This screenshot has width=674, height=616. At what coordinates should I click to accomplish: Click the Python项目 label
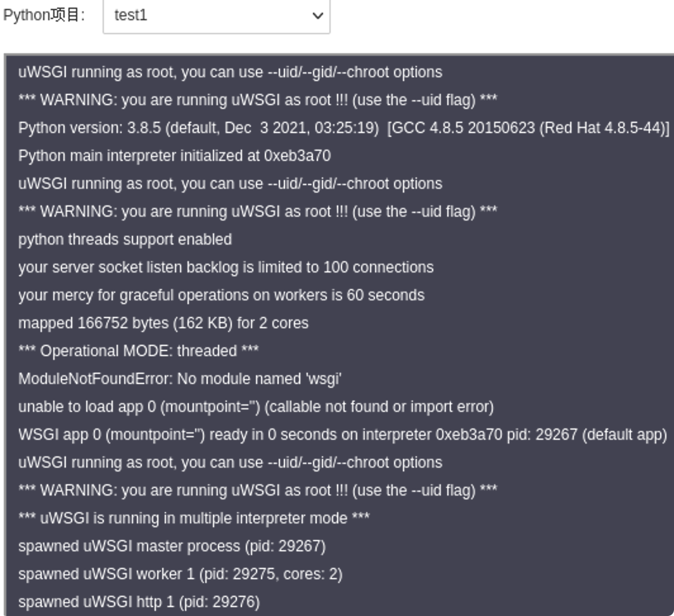(44, 15)
